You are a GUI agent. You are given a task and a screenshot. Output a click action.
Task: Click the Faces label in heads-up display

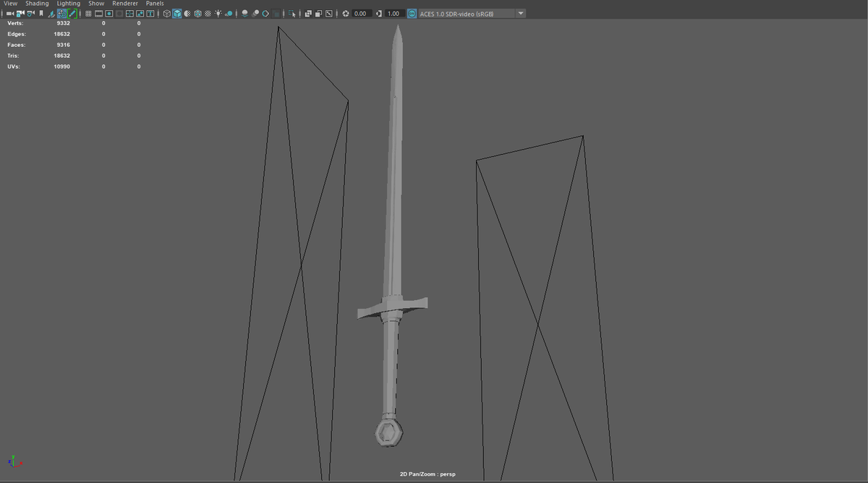[17, 45]
